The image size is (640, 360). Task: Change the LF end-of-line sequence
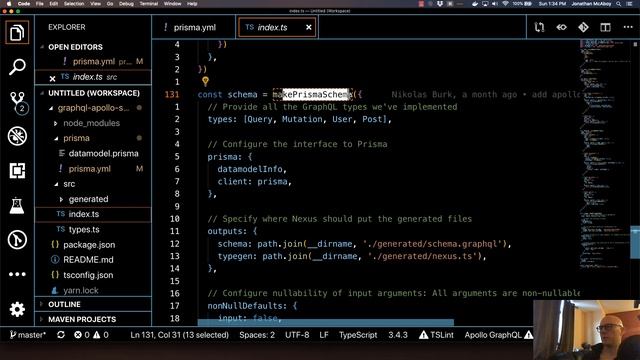pyautogui.click(x=324, y=335)
